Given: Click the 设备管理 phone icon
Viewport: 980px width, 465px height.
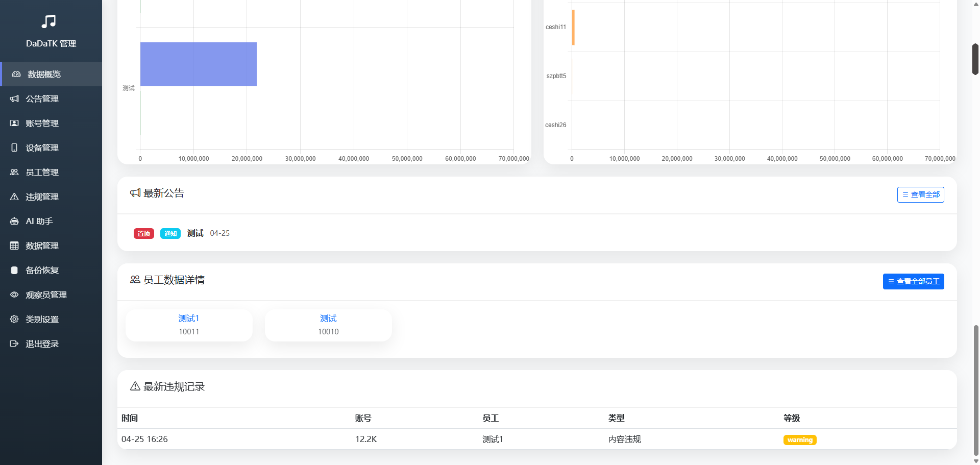Looking at the screenshot, I should [14, 148].
